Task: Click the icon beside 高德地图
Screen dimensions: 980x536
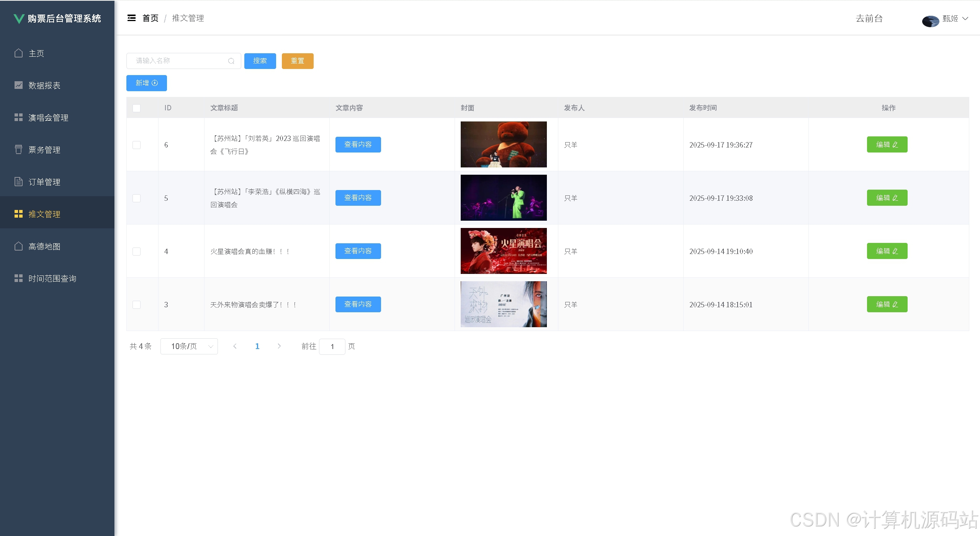Action: pyautogui.click(x=18, y=246)
